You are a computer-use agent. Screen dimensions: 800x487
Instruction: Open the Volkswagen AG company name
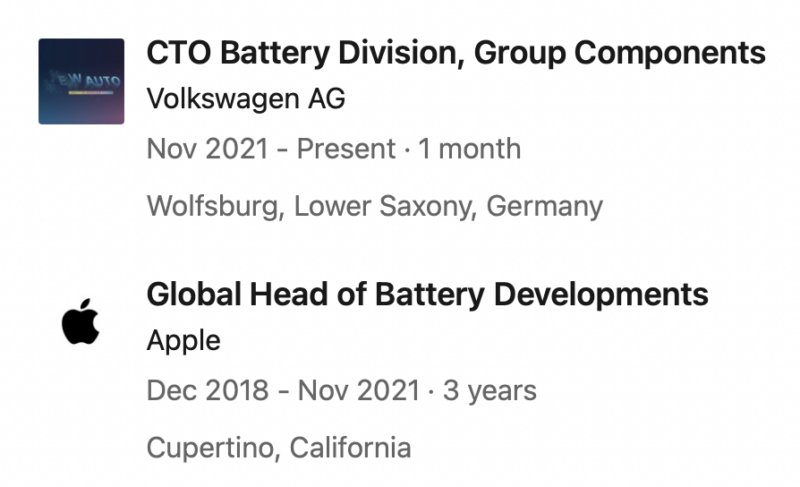(246, 99)
